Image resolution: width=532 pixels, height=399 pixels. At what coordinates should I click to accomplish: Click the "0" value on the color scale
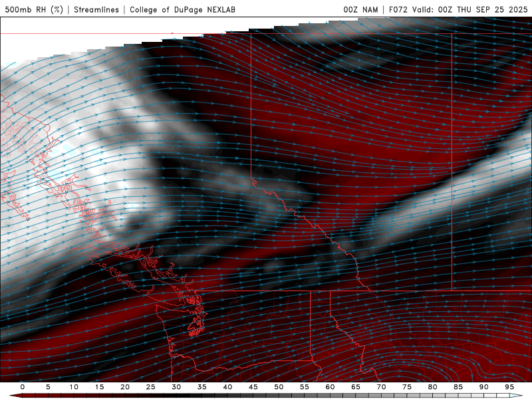23,387
